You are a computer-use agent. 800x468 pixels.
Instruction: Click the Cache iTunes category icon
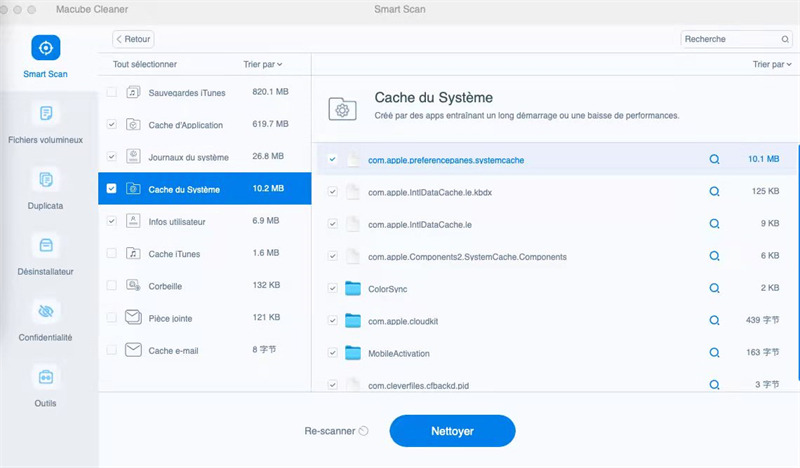[x=133, y=253]
